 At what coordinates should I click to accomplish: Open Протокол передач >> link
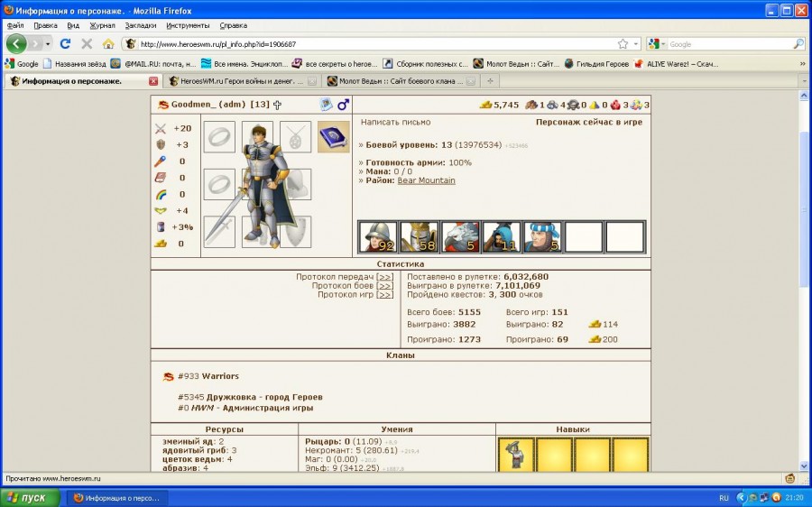[x=384, y=277]
